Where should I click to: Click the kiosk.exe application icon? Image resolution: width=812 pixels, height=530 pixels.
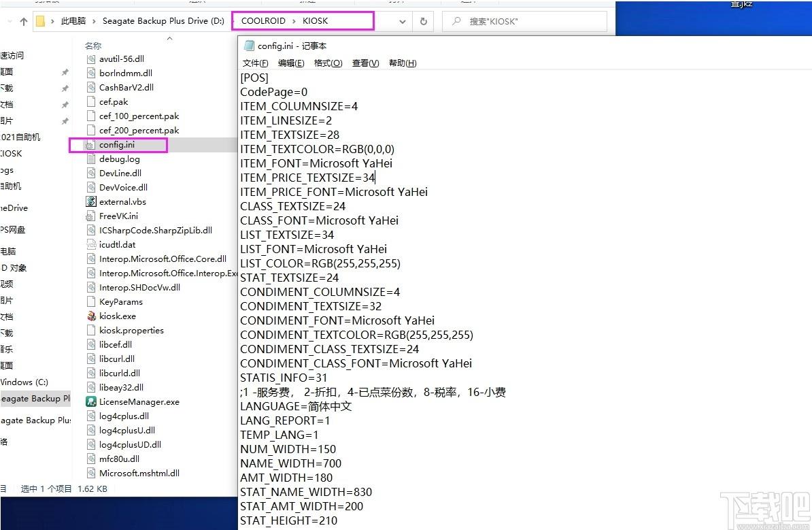pyautogui.click(x=91, y=316)
